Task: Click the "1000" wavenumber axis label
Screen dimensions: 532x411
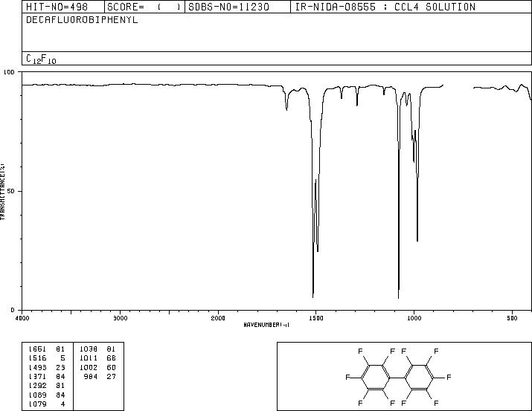Action: (414, 318)
